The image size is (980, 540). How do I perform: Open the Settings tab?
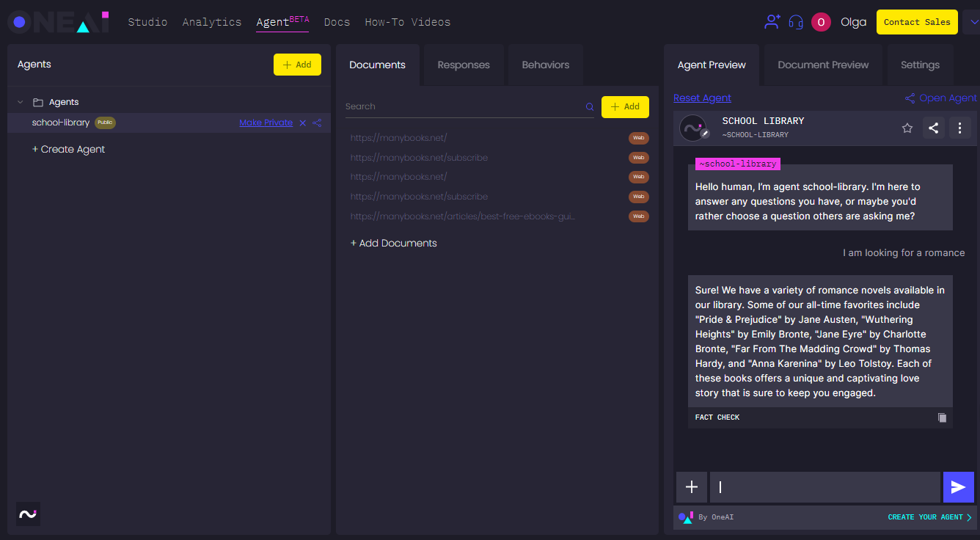click(920, 65)
